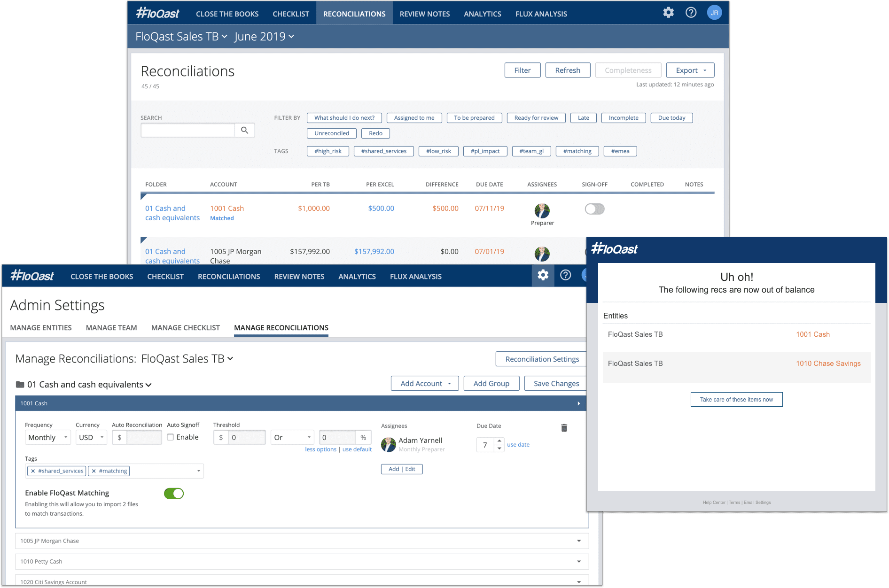Click settings gear in Admin Settings header

tap(543, 275)
